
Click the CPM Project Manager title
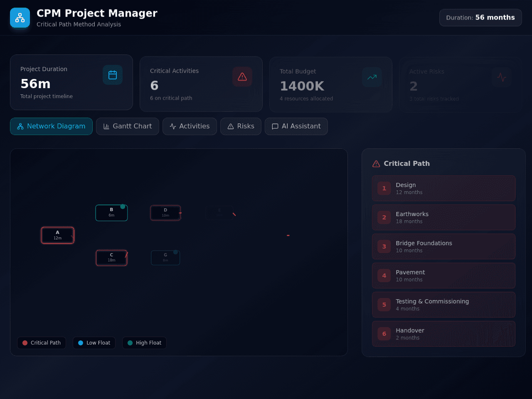tap(97, 13)
